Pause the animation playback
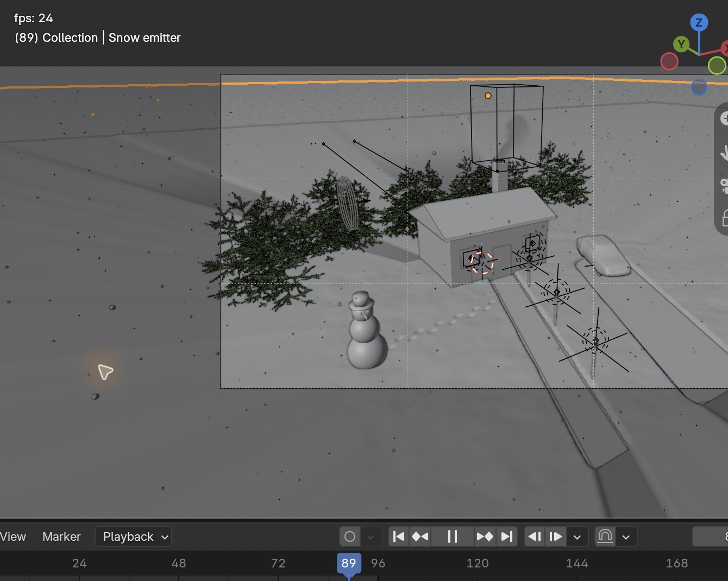 pos(452,536)
